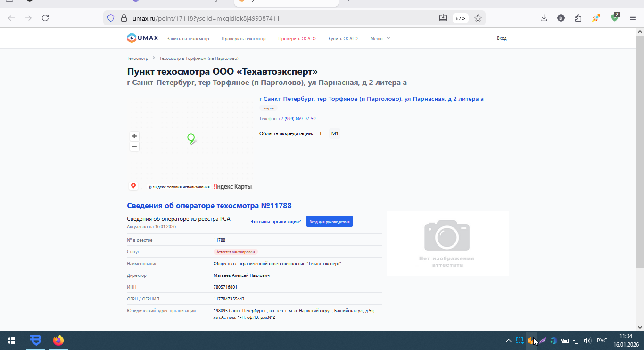Click the registry number value 11788 in table
The height and width of the screenshot is (350, 644).
point(219,240)
